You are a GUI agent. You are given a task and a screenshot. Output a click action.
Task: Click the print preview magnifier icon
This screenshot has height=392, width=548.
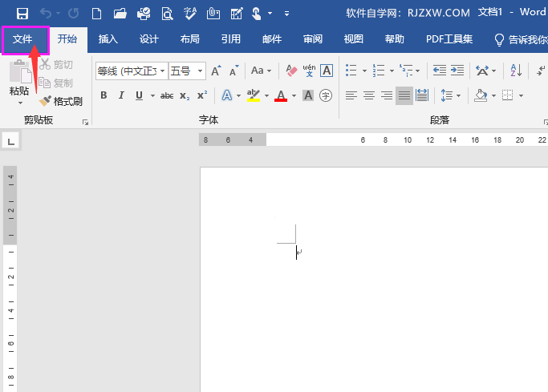pyautogui.click(x=167, y=14)
